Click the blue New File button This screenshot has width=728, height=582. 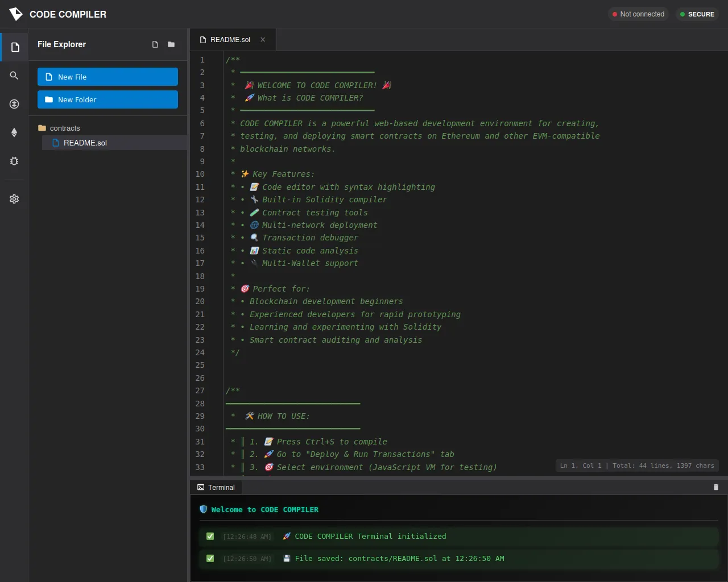(x=107, y=77)
